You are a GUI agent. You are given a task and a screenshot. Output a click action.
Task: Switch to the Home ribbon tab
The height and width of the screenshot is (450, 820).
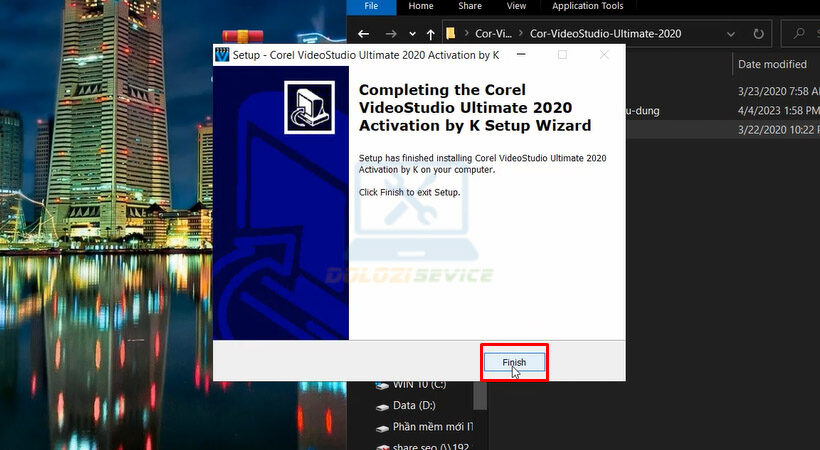(421, 6)
